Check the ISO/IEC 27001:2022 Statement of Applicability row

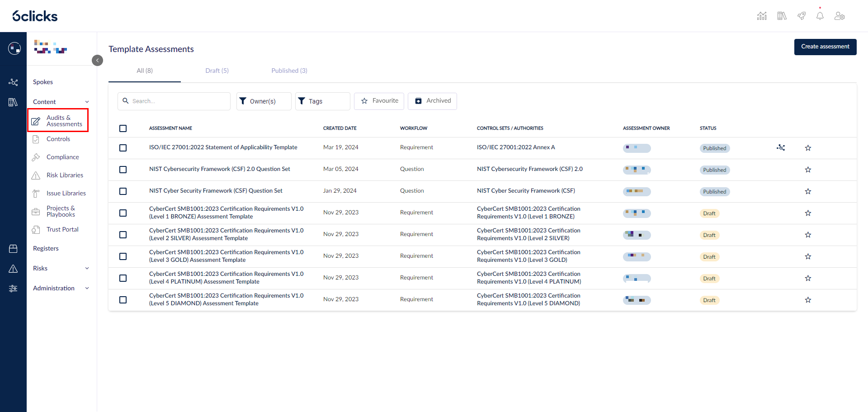(123, 148)
